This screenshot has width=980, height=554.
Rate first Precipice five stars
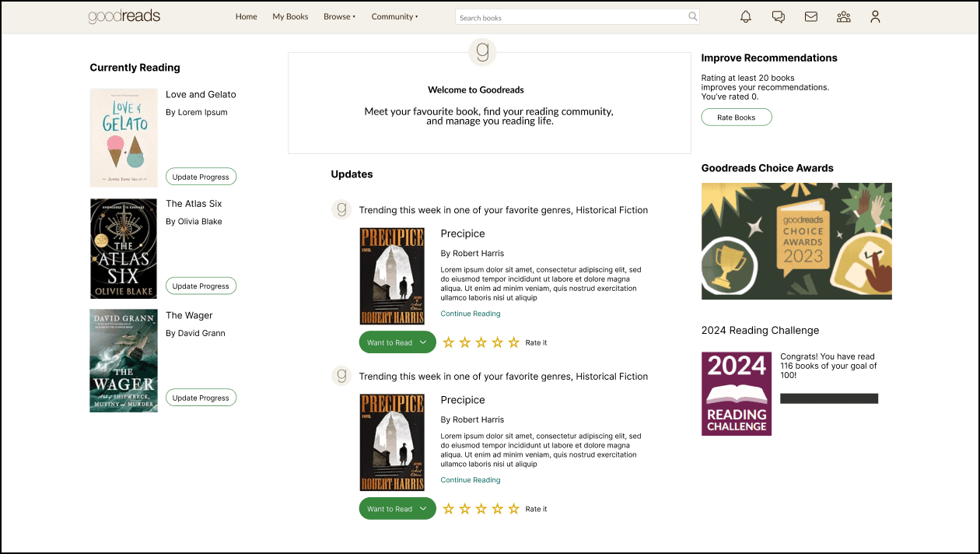[513, 342]
